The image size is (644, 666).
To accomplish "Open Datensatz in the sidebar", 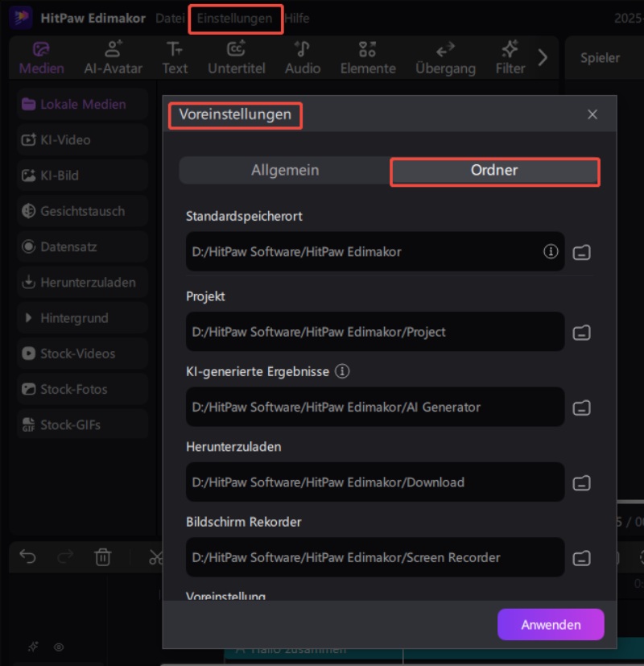I will coord(82,246).
